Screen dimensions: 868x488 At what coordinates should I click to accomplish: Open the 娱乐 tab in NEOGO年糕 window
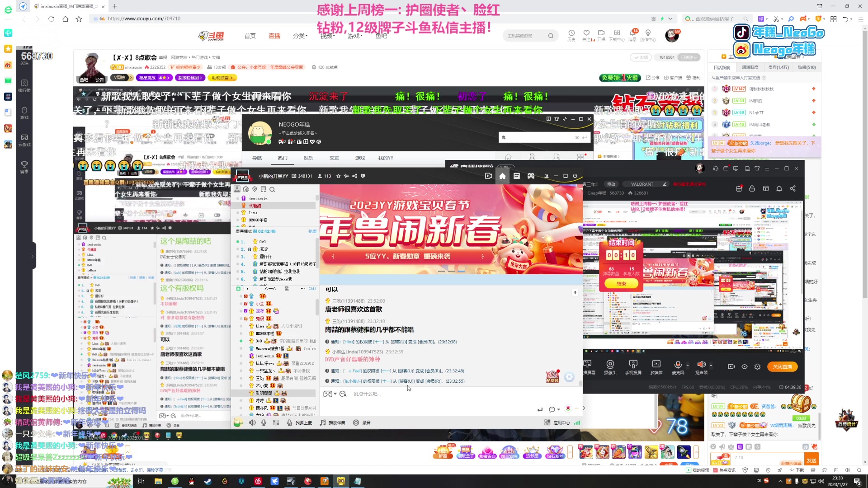click(308, 158)
